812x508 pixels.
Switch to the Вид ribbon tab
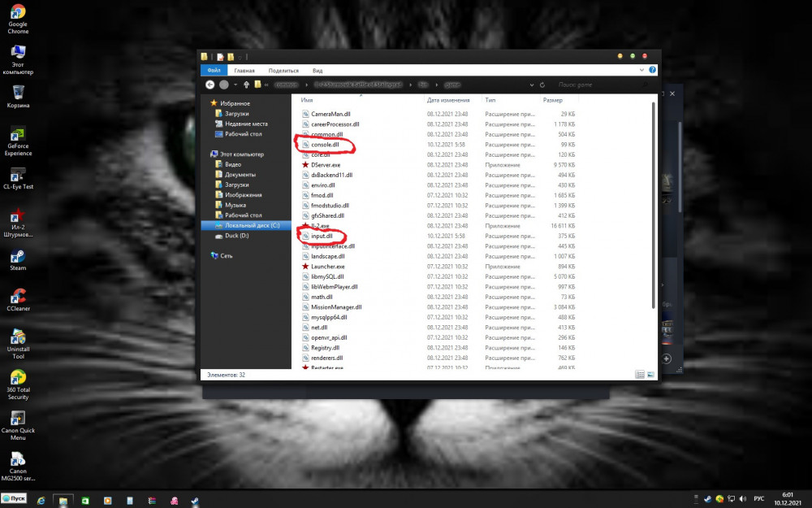(317, 71)
